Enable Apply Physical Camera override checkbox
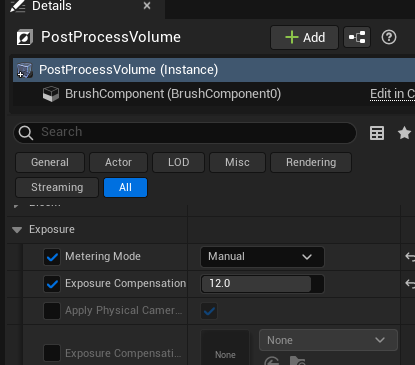The height and width of the screenshot is (365, 415). [x=52, y=311]
